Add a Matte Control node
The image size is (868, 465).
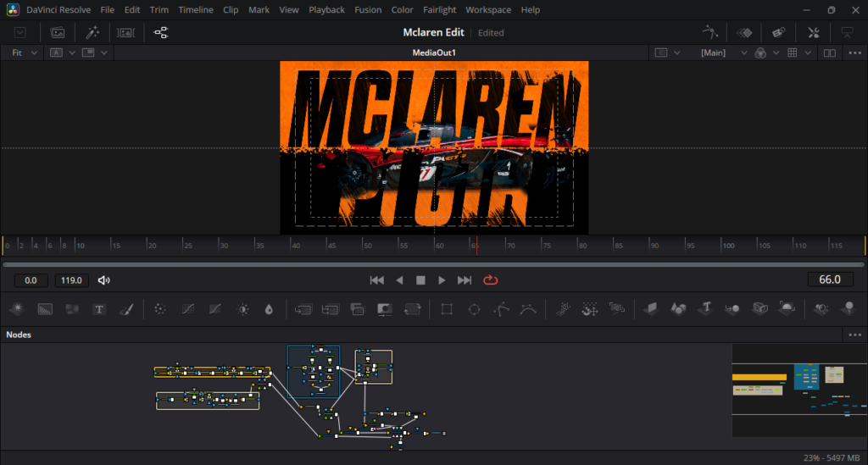pyautogui.click(x=385, y=309)
